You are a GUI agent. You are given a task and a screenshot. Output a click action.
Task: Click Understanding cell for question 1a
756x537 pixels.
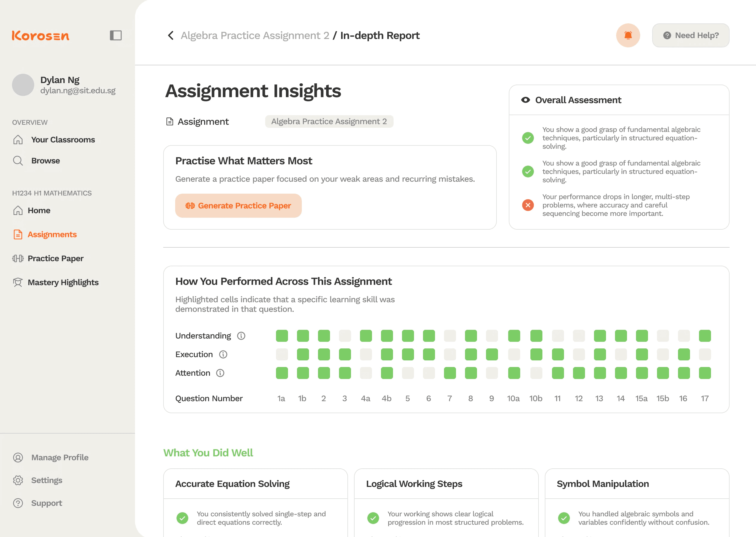282,336
